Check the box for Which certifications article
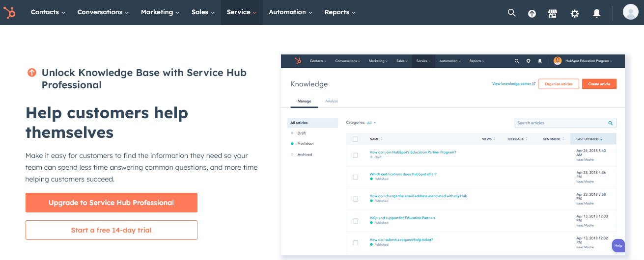Image resolution: width=644 pixels, height=260 pixels. (355, 177)
